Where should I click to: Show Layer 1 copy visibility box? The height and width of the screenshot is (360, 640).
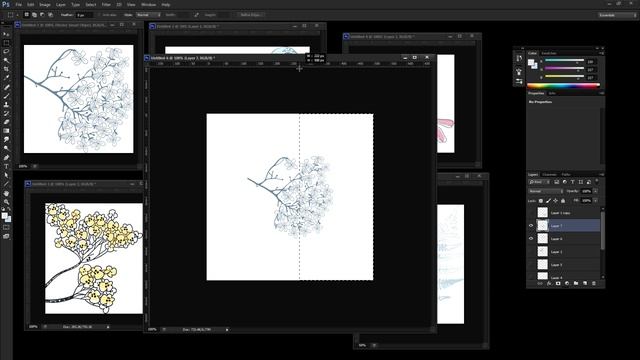point(531,213)
